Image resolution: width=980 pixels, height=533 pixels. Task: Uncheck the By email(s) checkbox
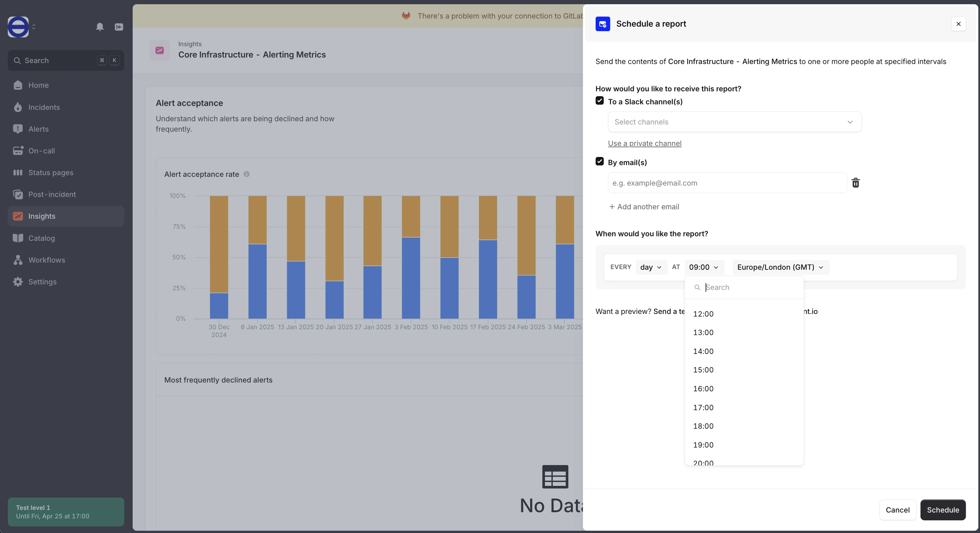[x=600, y=162]
